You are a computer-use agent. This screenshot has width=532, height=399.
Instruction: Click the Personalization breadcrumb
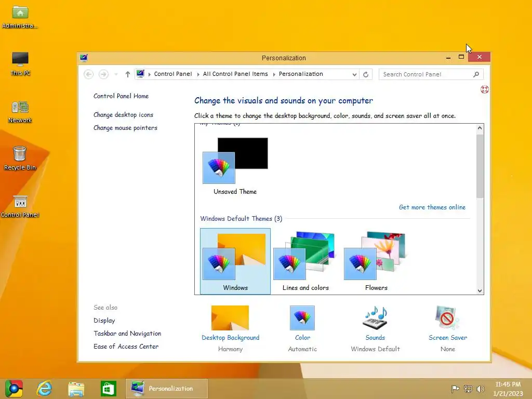point(301,74)
